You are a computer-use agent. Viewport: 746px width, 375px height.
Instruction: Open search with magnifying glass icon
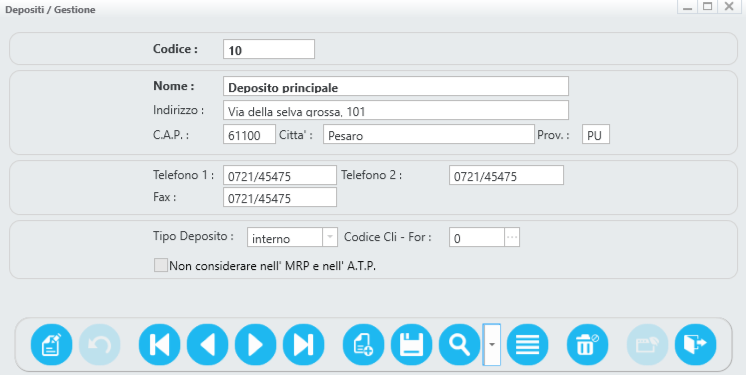(x=460, y=345)
